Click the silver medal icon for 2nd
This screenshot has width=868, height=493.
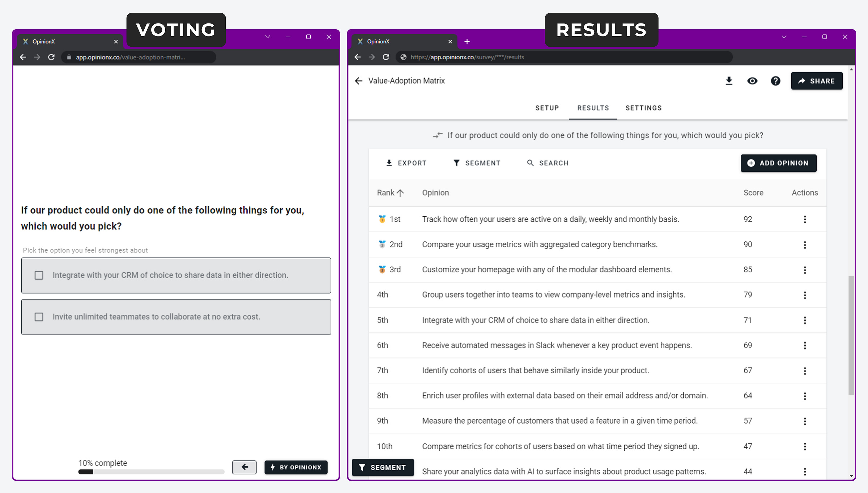382,244
